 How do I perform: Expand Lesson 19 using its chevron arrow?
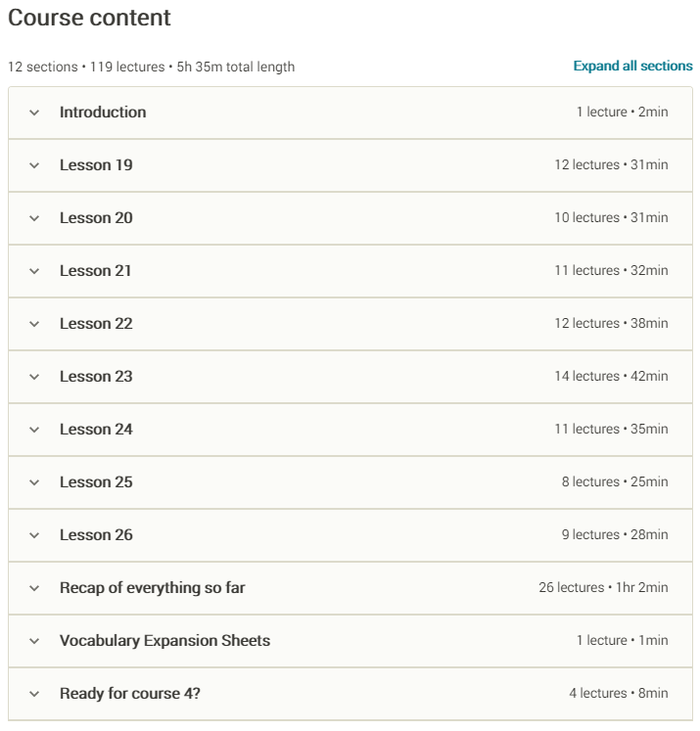pos(34,165)
